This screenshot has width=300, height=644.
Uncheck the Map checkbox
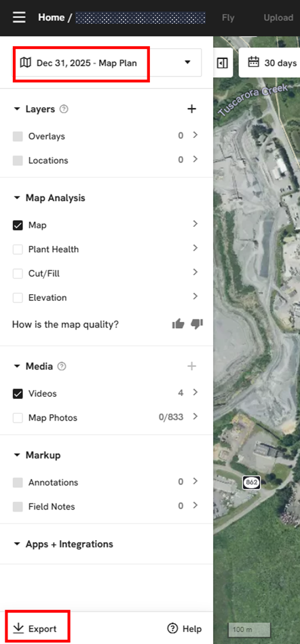pyautogui.click(x=18, y=226)
